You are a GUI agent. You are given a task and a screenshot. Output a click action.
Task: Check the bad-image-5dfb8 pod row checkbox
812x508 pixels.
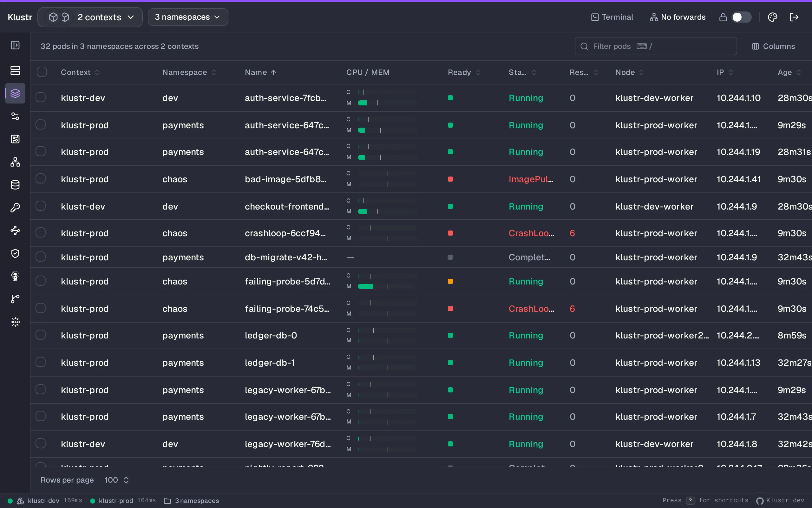(x=41, y=178)
